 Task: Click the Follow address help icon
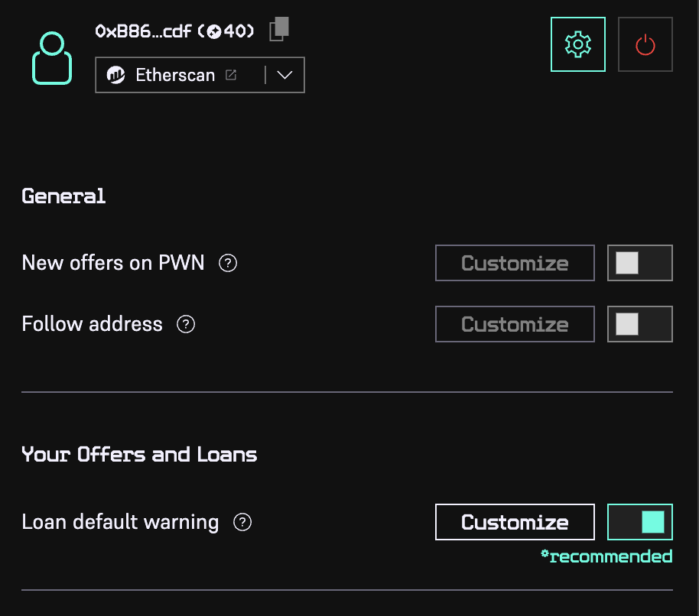pos(186,324)
